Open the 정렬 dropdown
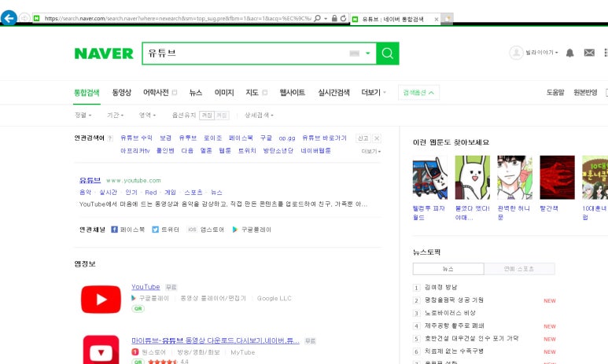 (x=83, y=115)
